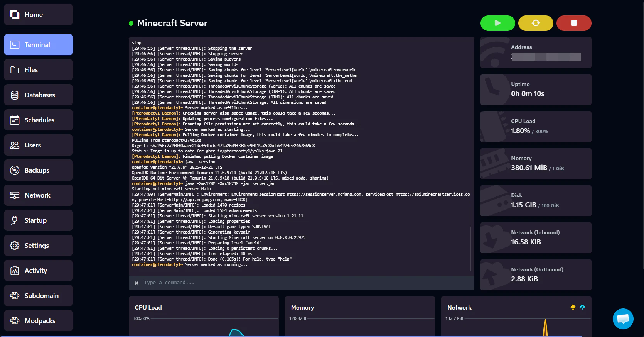Click the Network inbound download icon on chart

(x=573, y=307)
